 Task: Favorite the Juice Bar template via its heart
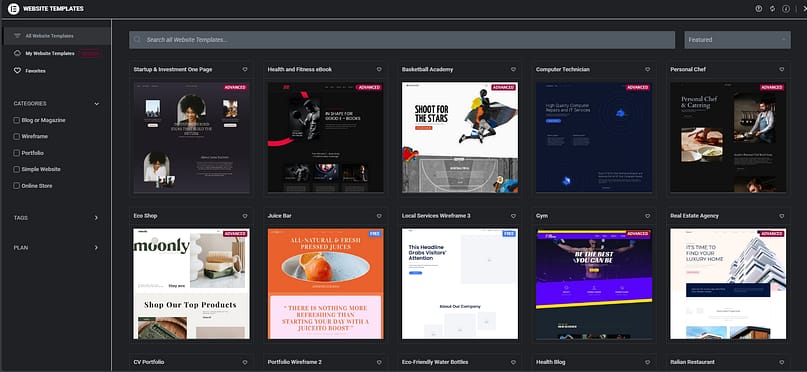pos(379,216)
